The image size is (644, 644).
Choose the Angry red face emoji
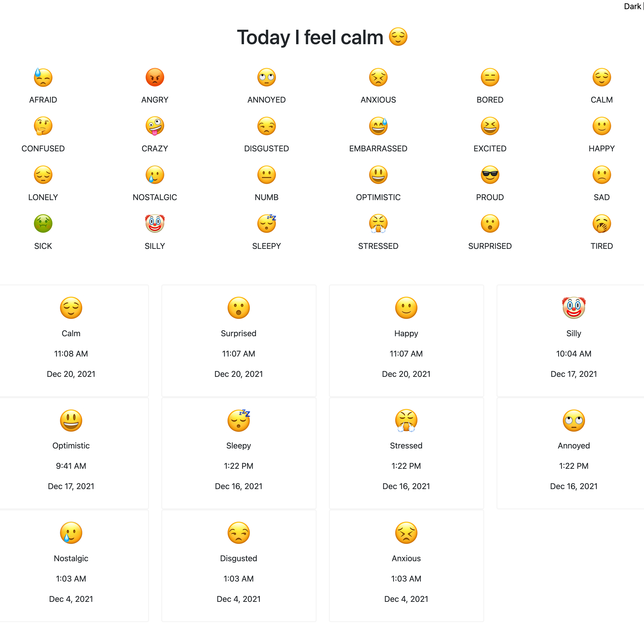(155, 77)
